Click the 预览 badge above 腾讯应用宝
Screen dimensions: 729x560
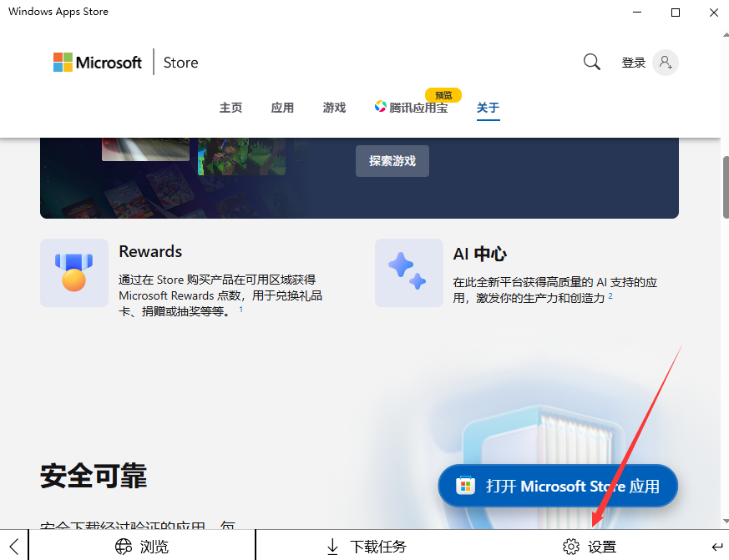point(443,95)
